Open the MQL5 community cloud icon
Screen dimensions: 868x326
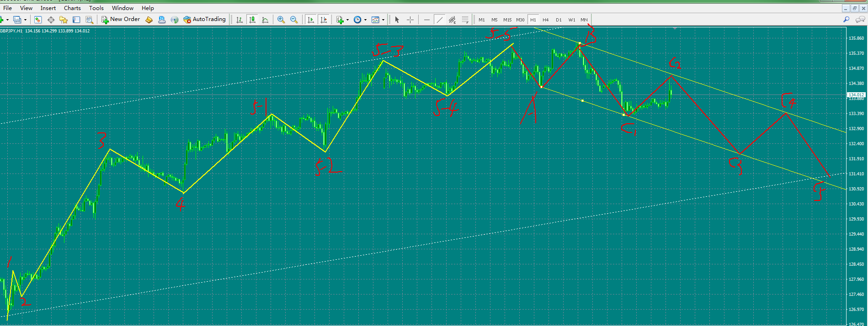click(x=162, y=20)
